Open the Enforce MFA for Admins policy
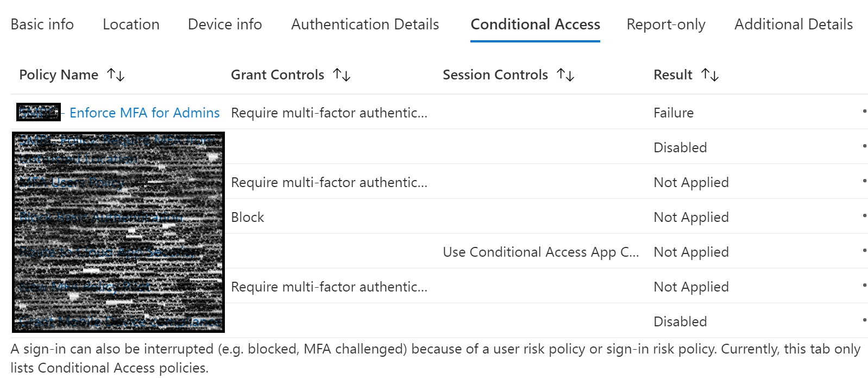868x378 pixels. (x=145, y=113)
